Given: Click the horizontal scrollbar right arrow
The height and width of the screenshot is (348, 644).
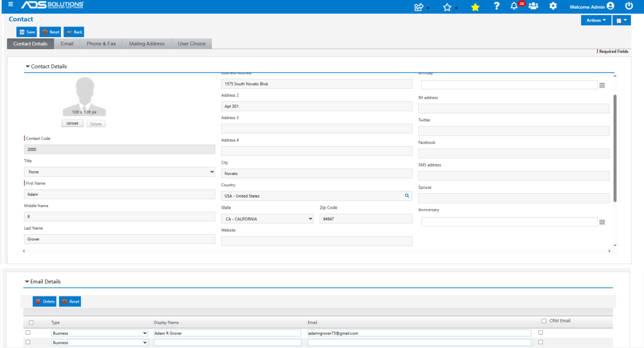Looking at the screenshot, I should [609, 251].
